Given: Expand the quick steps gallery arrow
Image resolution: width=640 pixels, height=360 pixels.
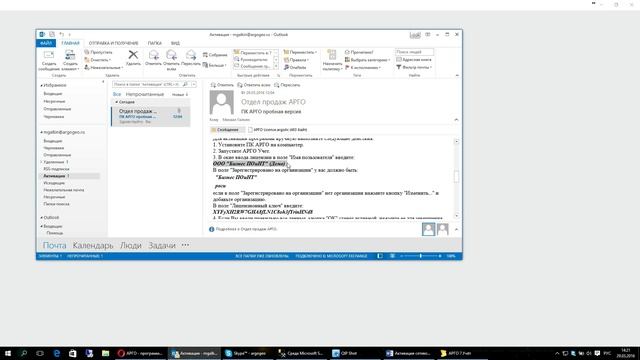Looking at the screenshot, I should [x=276, y=67].
